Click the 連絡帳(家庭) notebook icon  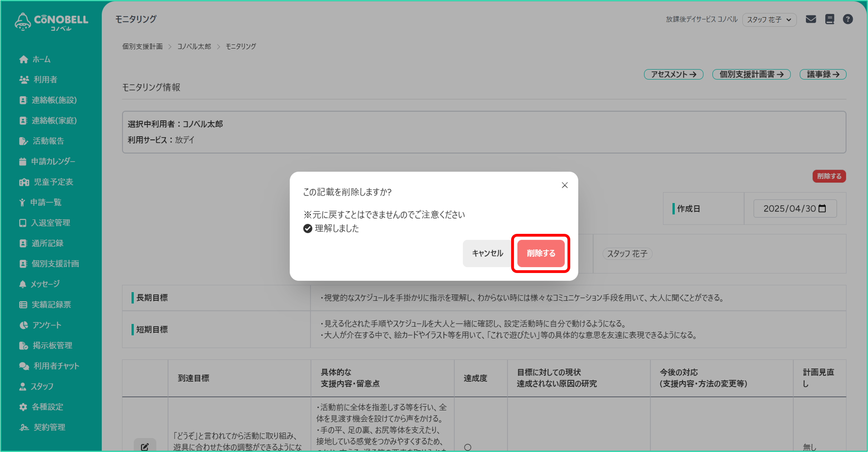pyautogui.click(x=23, y=121)
